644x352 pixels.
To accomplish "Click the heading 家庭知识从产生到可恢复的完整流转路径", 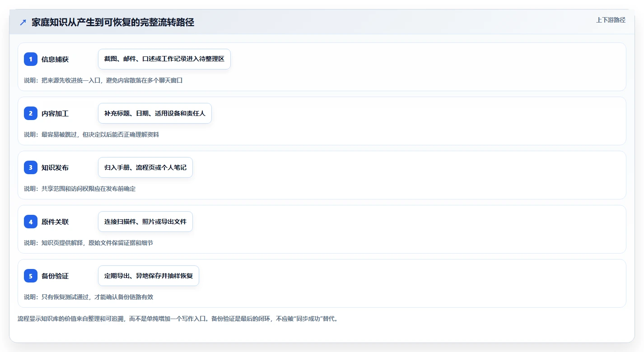I will pyautogui.click(x=113, y=23).
